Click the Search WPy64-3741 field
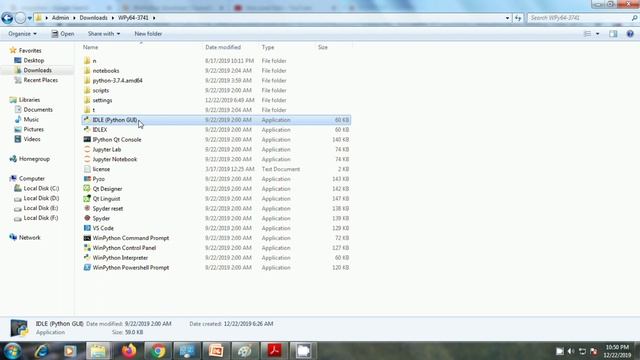Viewport: 640px width, 360px height. pyautogui.click(x=582, y=18)
